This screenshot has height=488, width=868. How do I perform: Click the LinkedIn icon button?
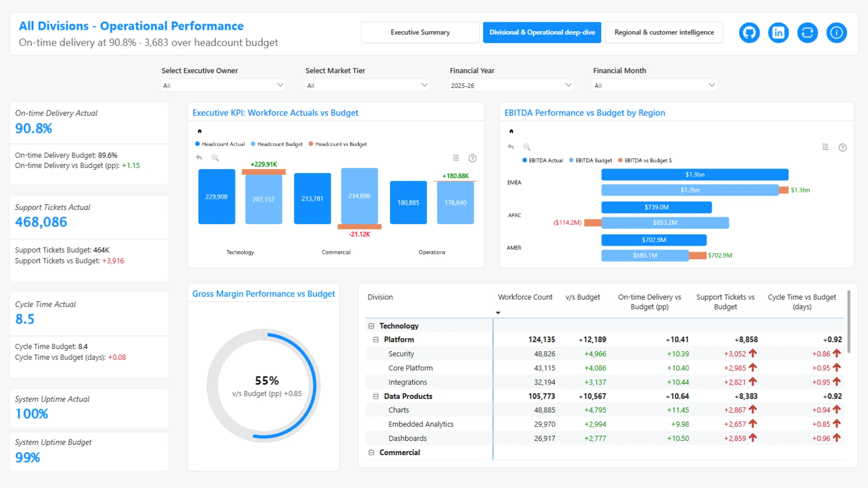[x=778, y=33]
